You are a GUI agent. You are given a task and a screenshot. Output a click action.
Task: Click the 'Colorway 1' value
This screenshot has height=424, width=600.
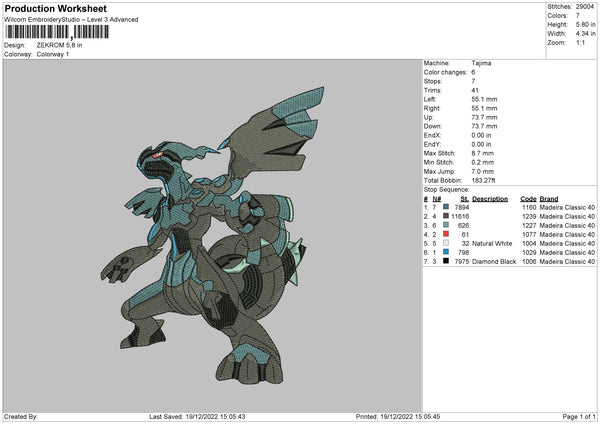point(53,54)
